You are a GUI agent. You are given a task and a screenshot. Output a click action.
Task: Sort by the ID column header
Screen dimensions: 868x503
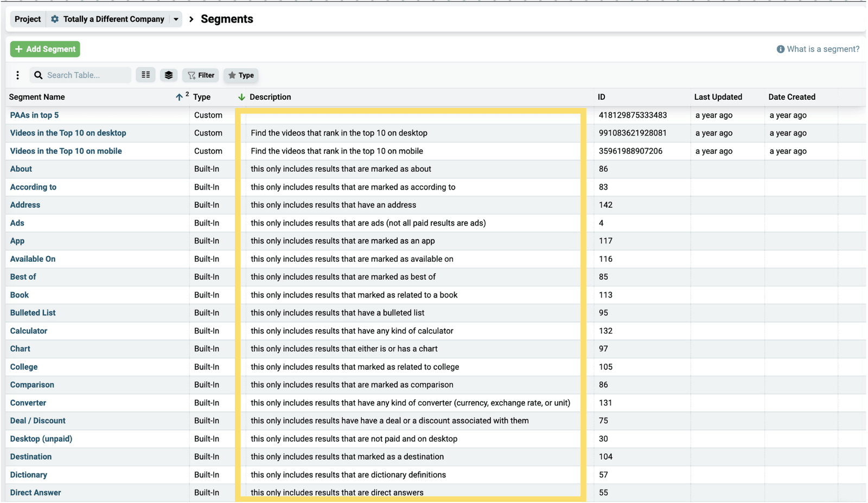602,97
